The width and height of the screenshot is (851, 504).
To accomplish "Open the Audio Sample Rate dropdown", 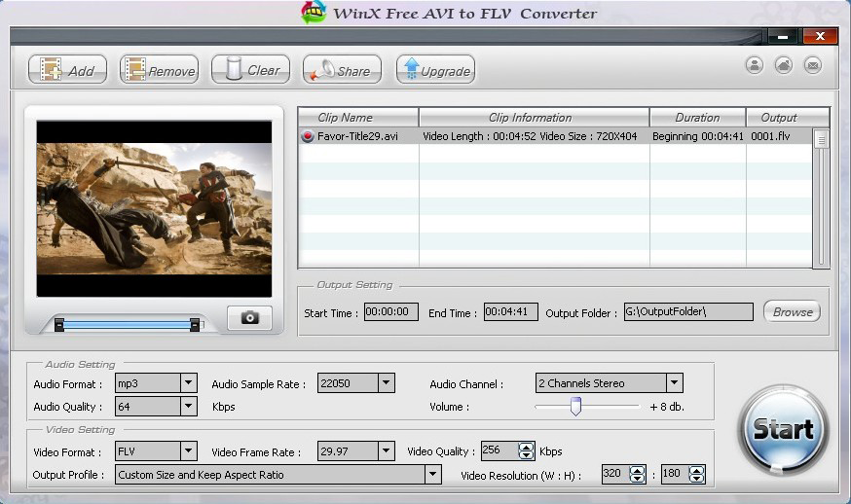I will (x=386, y=383).
